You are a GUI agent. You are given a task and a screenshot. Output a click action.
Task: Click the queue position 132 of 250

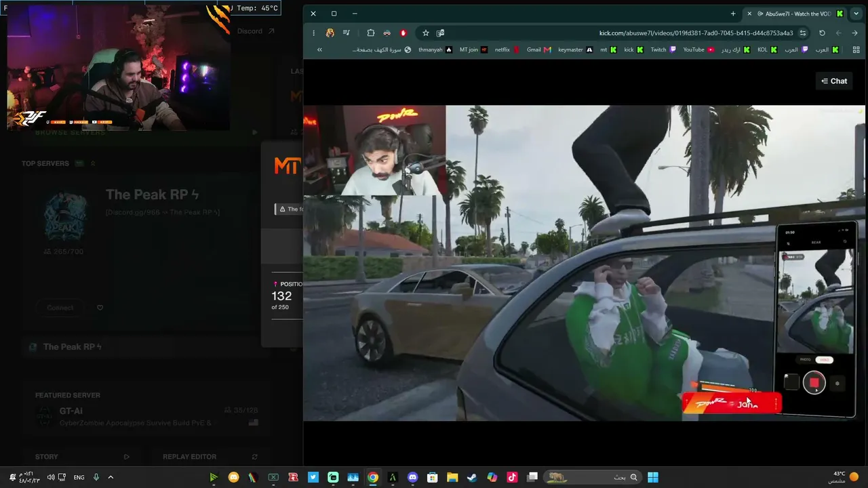tap(282, 299)
